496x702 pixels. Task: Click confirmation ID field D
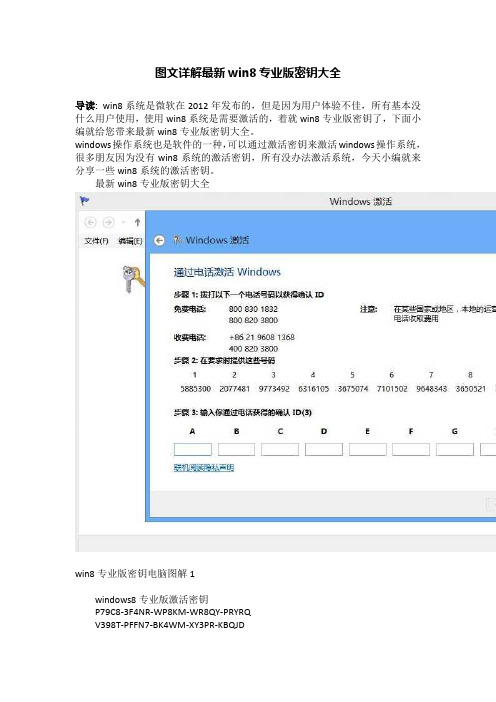click(x=324, y=449)
